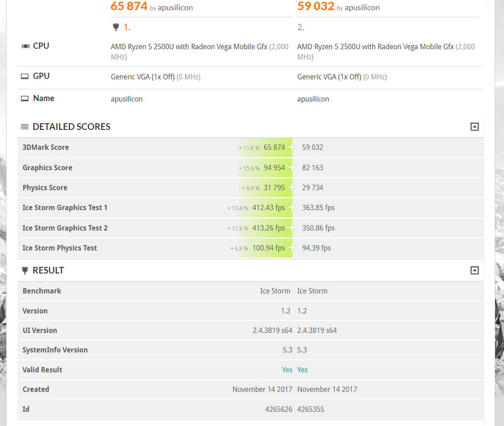Click the Graphics Score row label
The image size is (504, 426).
tap(47, 168)
